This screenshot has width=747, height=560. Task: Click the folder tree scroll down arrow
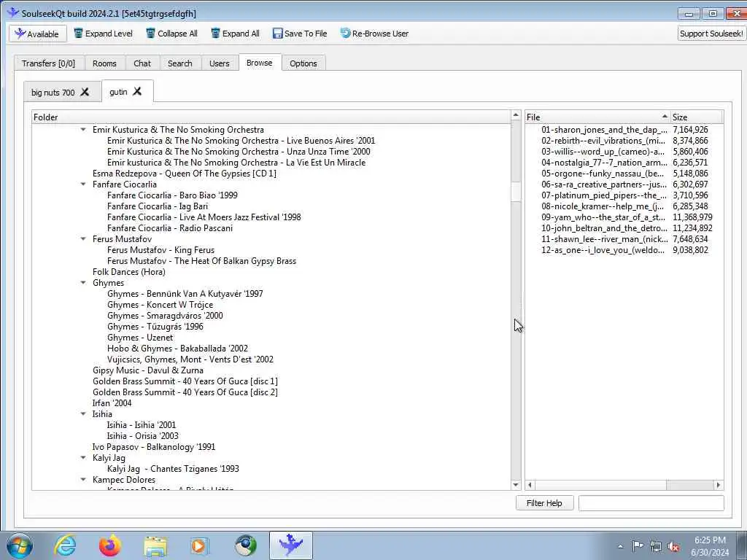tap(516, 485)
